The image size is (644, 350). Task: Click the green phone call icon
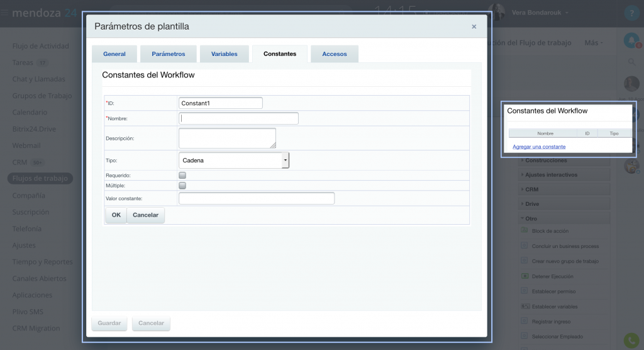coord(631,341)
